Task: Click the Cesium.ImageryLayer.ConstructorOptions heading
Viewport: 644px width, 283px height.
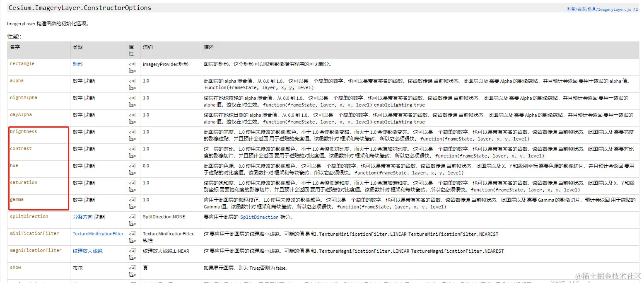Action: pos(80,8)
